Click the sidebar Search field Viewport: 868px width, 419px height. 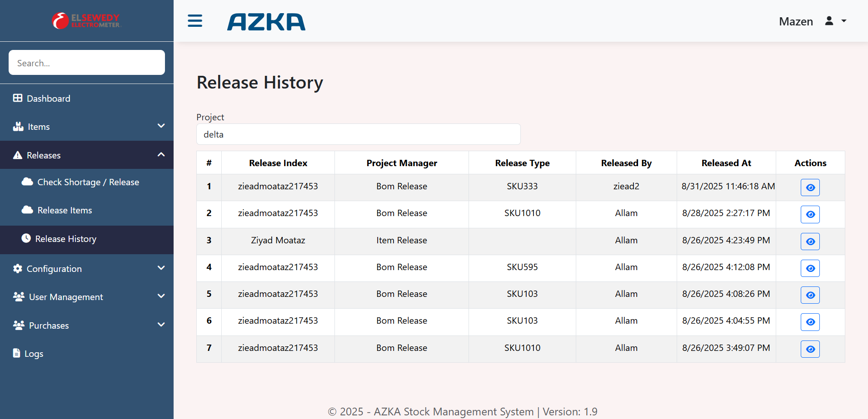tap(86, 63)
